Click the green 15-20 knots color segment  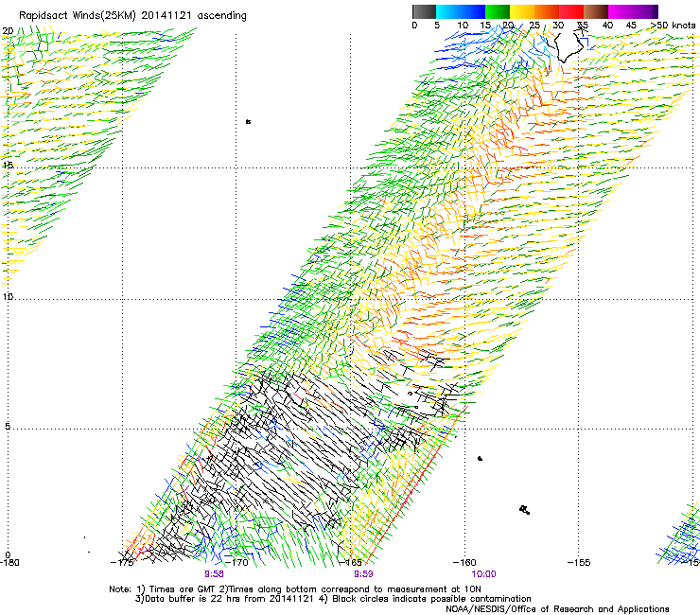[498, 11]
